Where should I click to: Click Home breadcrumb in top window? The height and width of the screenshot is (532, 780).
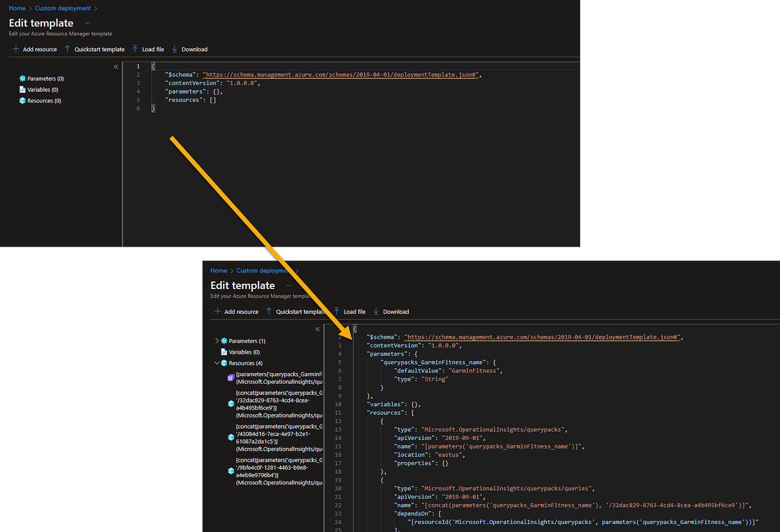[17, 8]
